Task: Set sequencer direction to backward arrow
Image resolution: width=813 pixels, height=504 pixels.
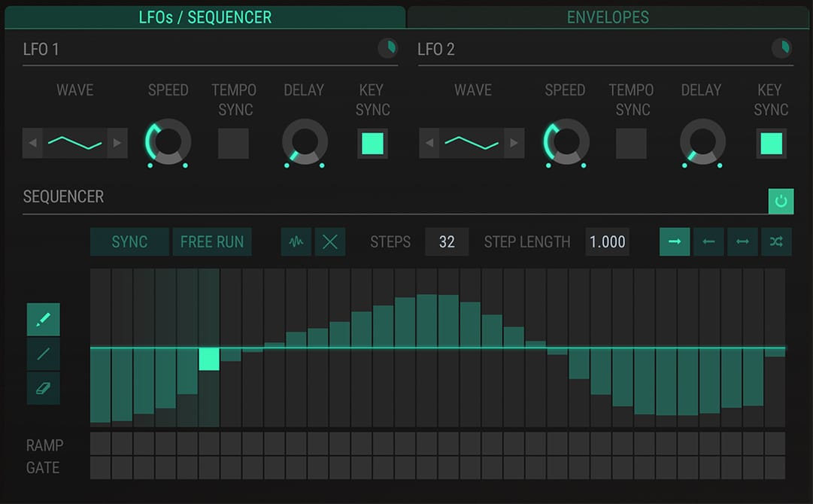Action: pyautogui.click(x=708, y=241)
